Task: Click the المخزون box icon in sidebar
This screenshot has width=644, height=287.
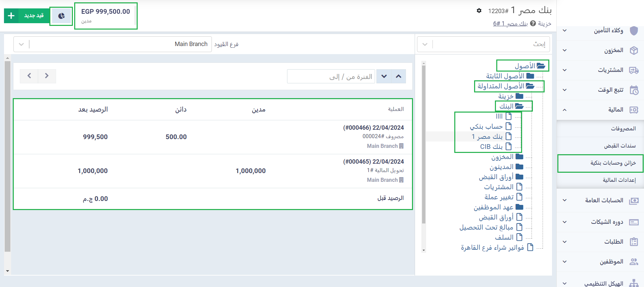Action: coord(634,50)
